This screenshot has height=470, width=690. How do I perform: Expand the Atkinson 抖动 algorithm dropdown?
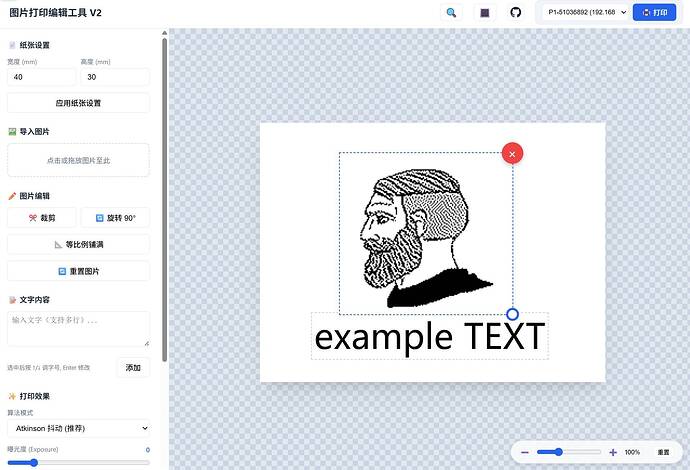coord(78,428)
